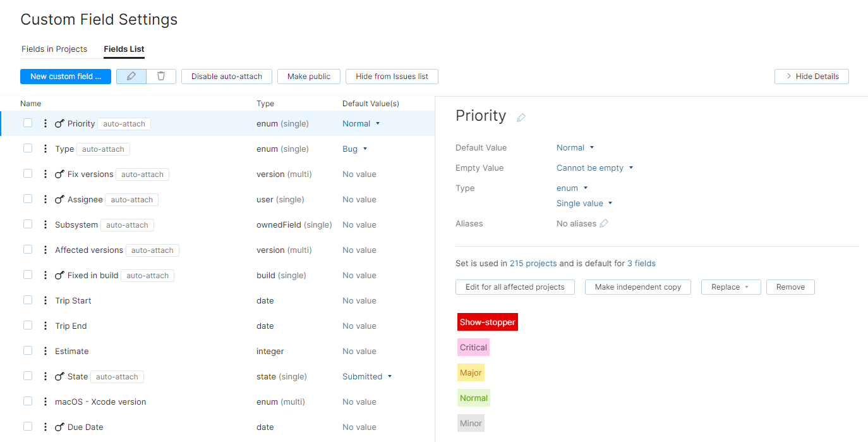Click the key icon beside the Priority field
868x442 pixels.
(59, 123)
